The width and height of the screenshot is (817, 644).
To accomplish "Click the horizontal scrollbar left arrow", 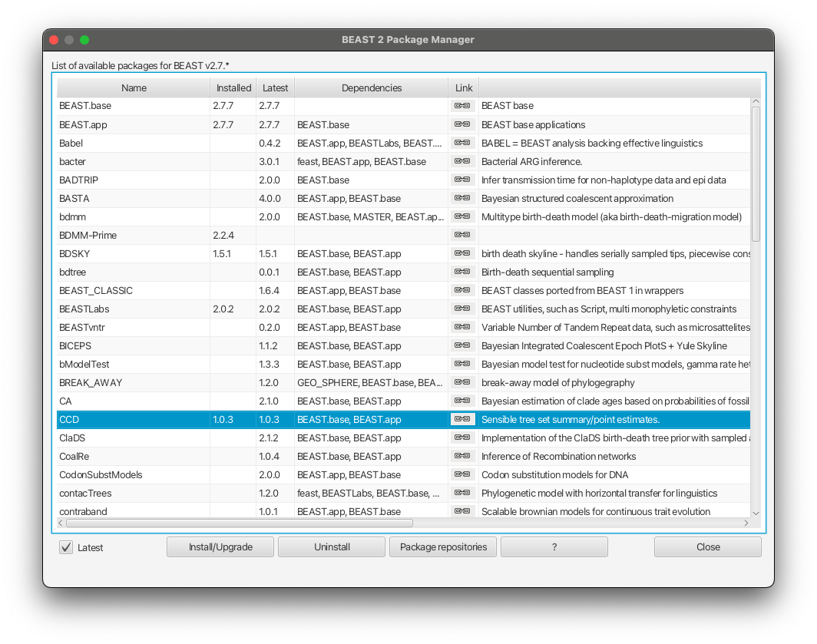I will pos(61,523).
